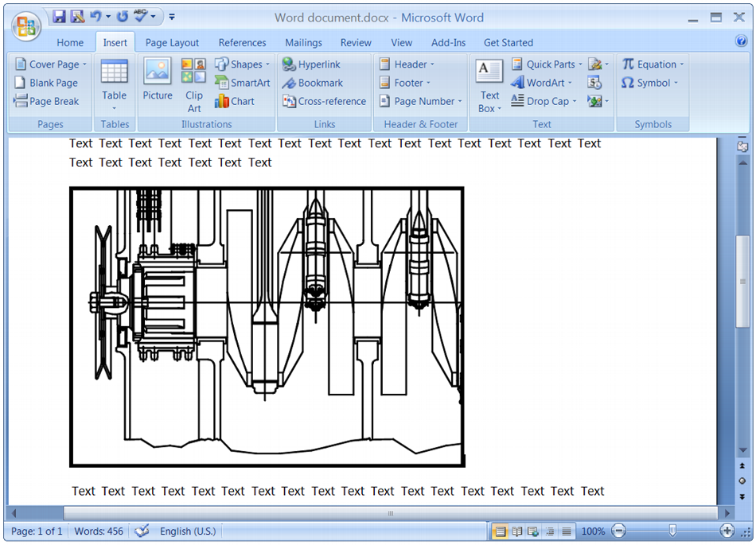Open the Shapes gallery dropdown

click(243, 64)
